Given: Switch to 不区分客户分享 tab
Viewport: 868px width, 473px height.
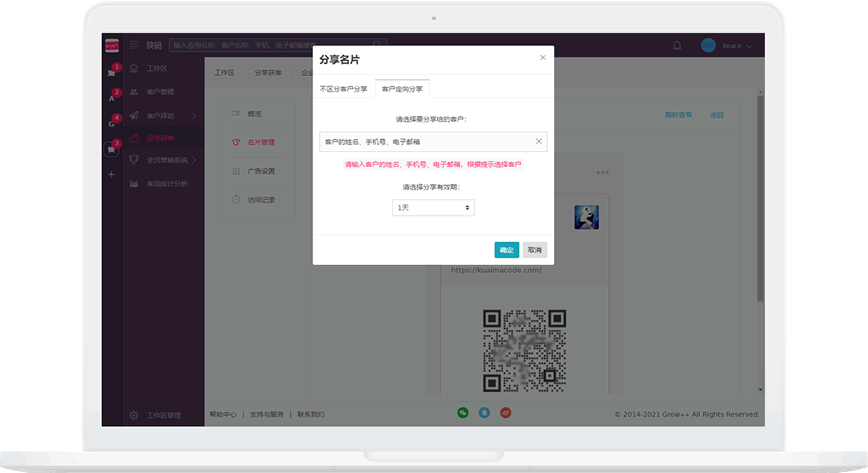Looking at the screenshot, I should tap(343, 89).
